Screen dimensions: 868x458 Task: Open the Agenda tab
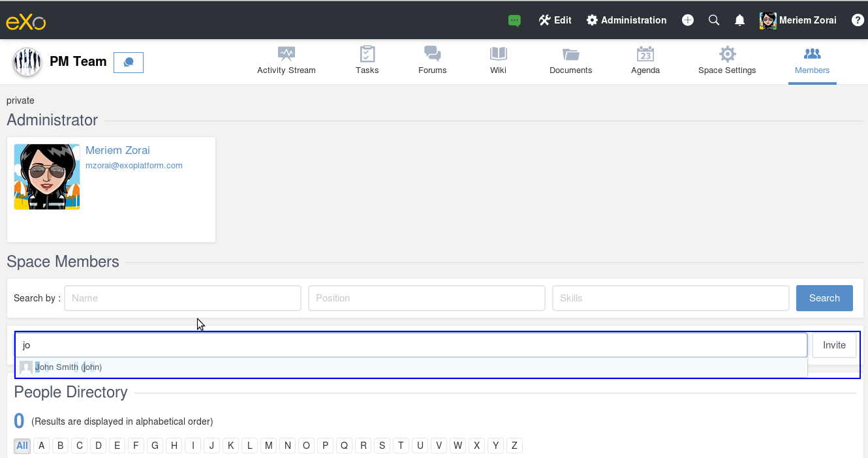(645, 61)
